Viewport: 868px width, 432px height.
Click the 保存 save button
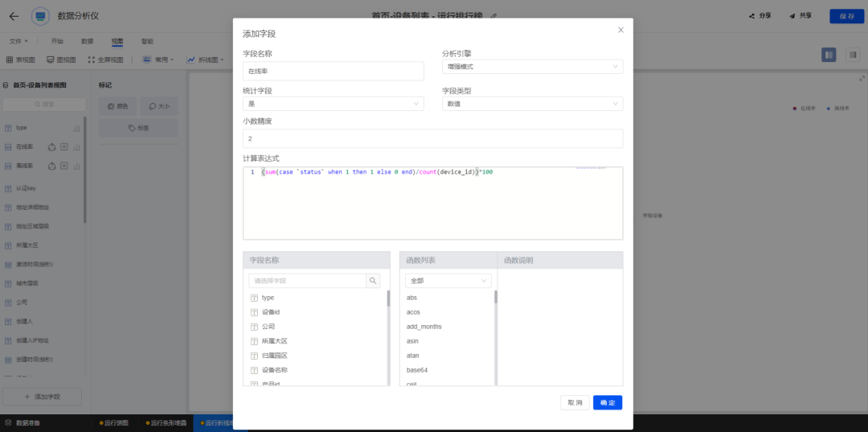(847, 16)
